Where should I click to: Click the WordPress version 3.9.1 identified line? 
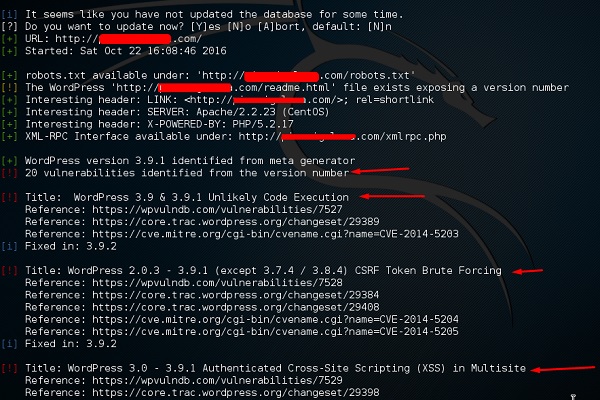190,161
